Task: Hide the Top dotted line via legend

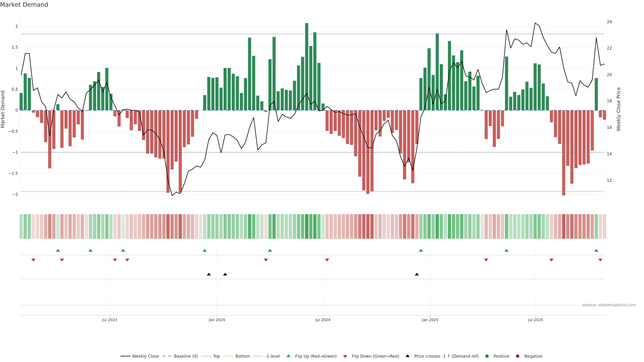Action: click(216, 356)
